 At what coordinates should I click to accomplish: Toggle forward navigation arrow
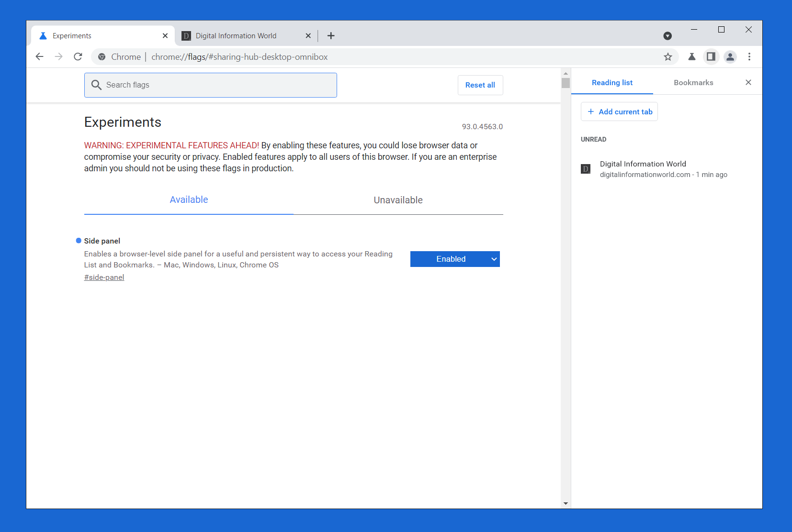click(58, 56)
